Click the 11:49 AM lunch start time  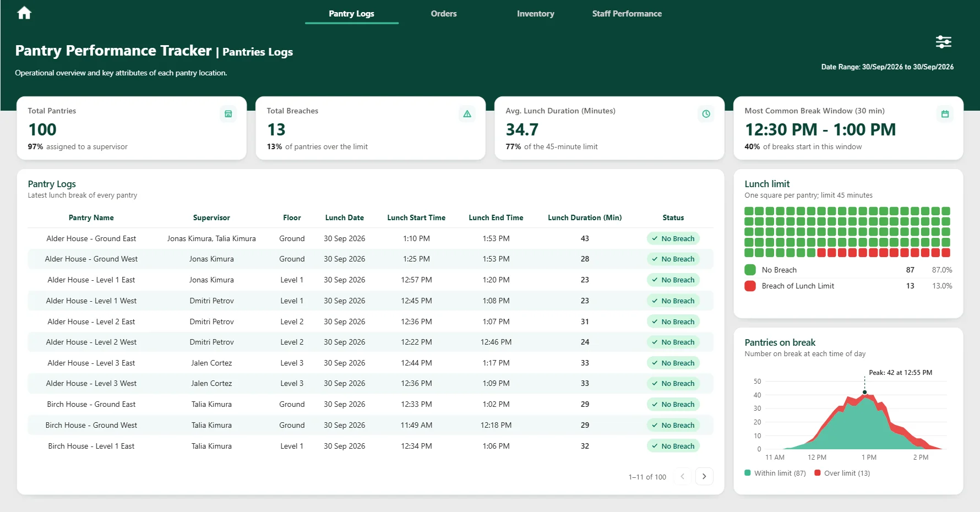[416, 425]
